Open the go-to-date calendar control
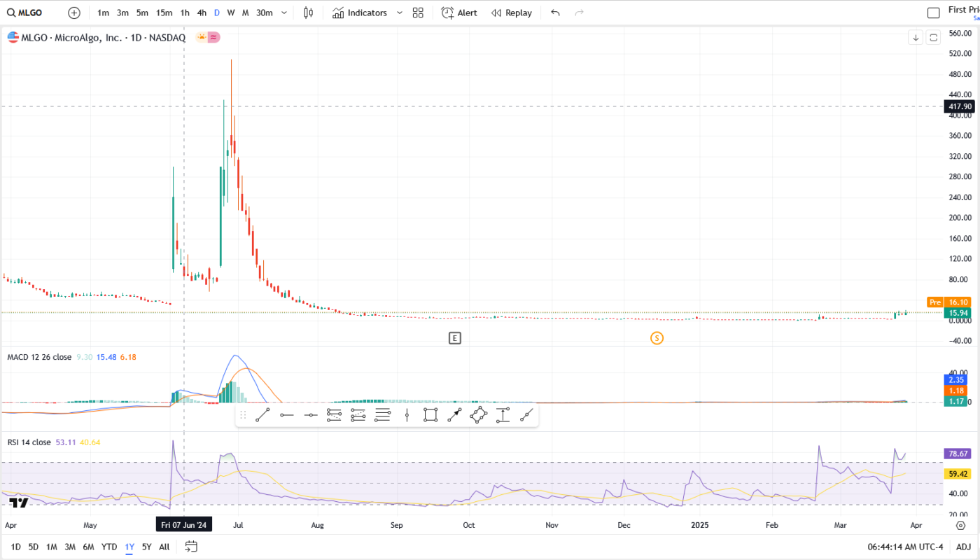 click(x=191, y=547)
